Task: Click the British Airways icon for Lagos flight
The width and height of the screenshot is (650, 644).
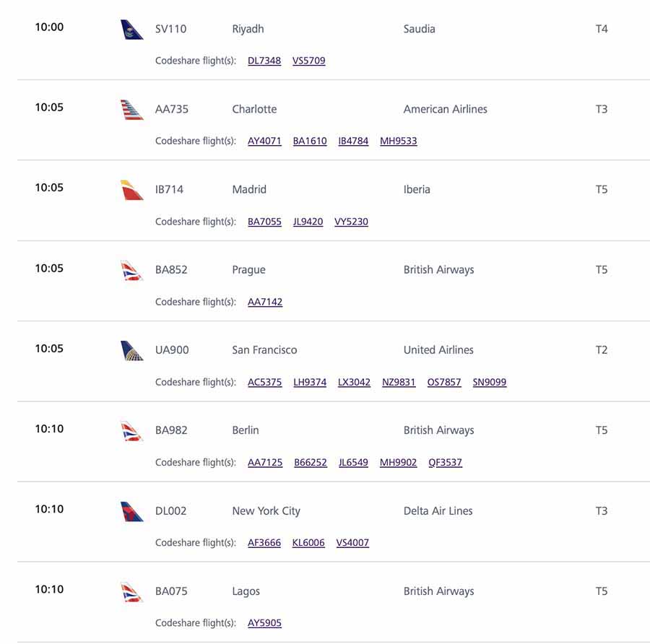Action: coord(132,592)
